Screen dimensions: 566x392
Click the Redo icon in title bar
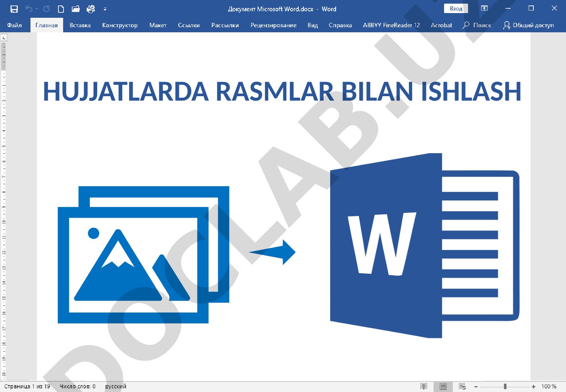click(x=46, y=9)
